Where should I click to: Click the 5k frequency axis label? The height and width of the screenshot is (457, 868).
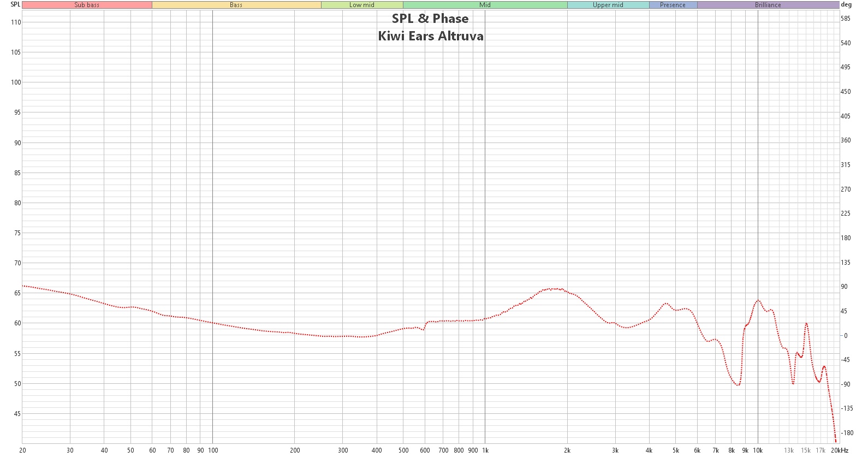(x=676, y=450)
